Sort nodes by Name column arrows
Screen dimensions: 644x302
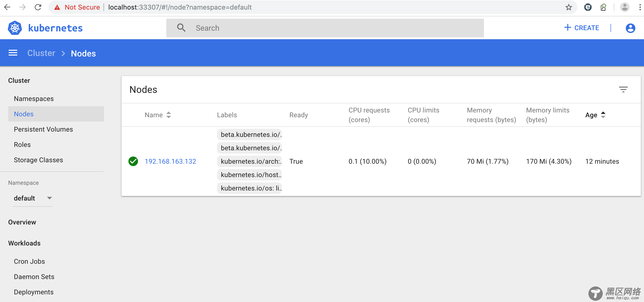(169, 115)
